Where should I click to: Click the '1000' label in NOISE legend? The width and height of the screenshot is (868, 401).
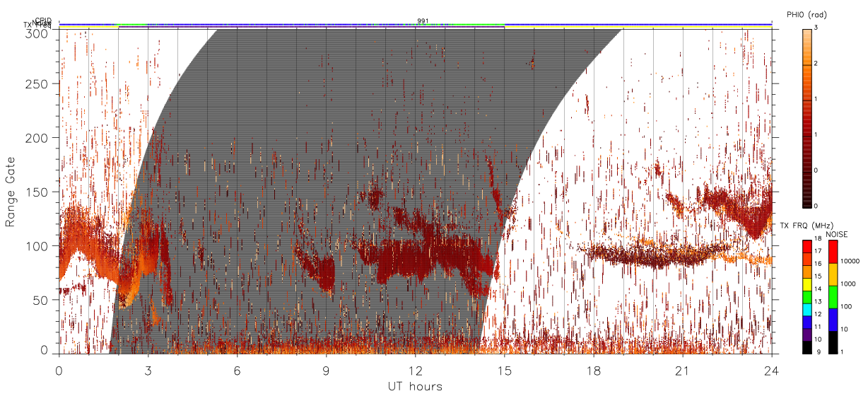848,284
